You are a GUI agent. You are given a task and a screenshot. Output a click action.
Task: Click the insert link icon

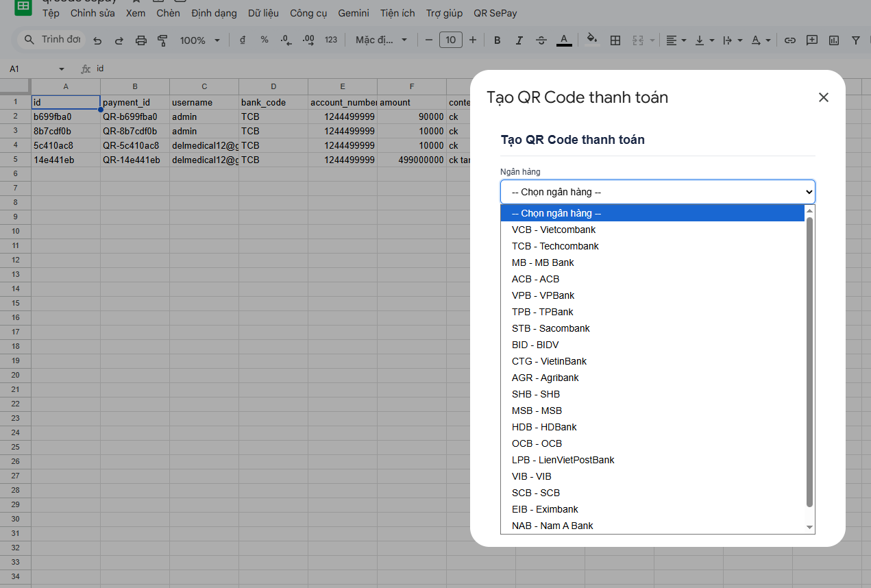[x=790, y=40]
